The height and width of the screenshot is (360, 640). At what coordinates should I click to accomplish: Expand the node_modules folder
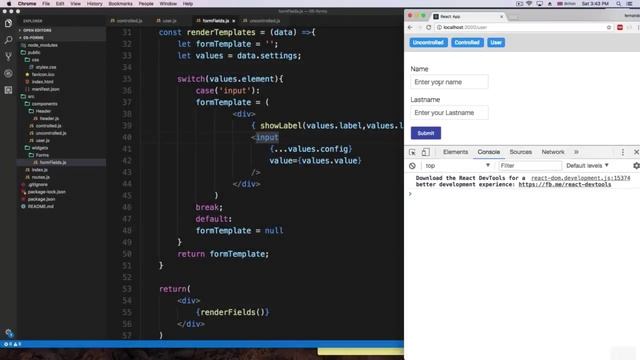click(x=42, y=45)
